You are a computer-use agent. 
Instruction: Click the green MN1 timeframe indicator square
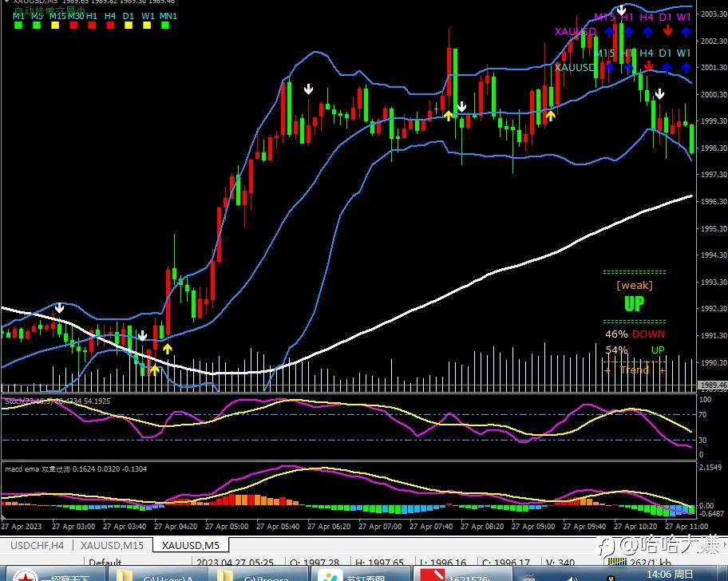click(164, 26)
